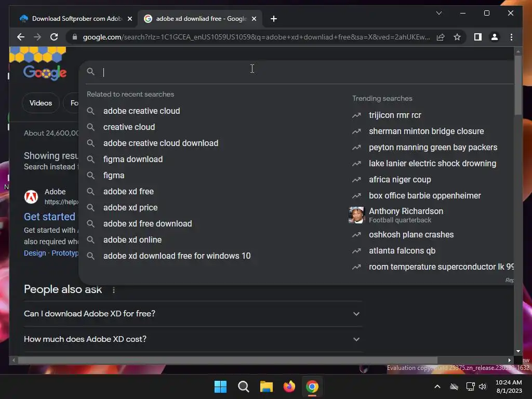Click the browser back arrow
Screen dimensions: 532x399
pos(21,37)
